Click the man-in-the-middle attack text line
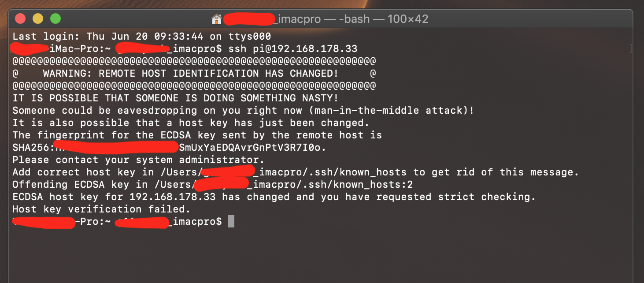Image resolution: width=644 pixels, height=283 pixels. (243, 110)
